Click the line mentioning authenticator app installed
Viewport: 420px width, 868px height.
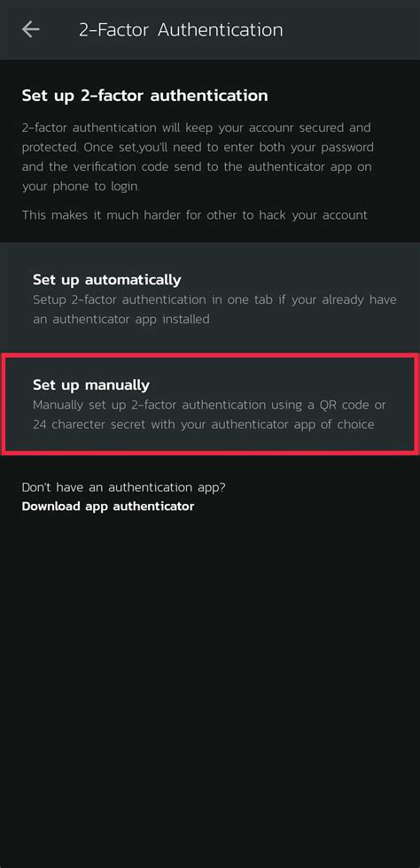pos(121,320)
